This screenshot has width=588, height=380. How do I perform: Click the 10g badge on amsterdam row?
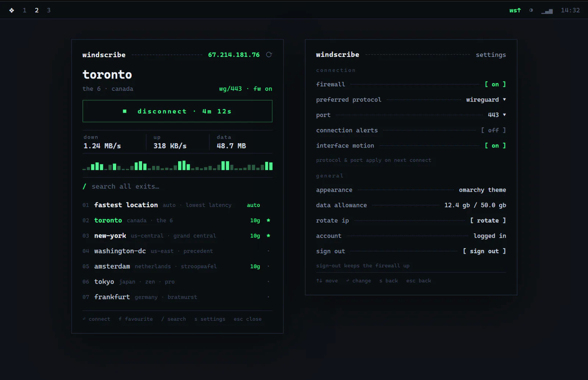[x=255, y=266]
